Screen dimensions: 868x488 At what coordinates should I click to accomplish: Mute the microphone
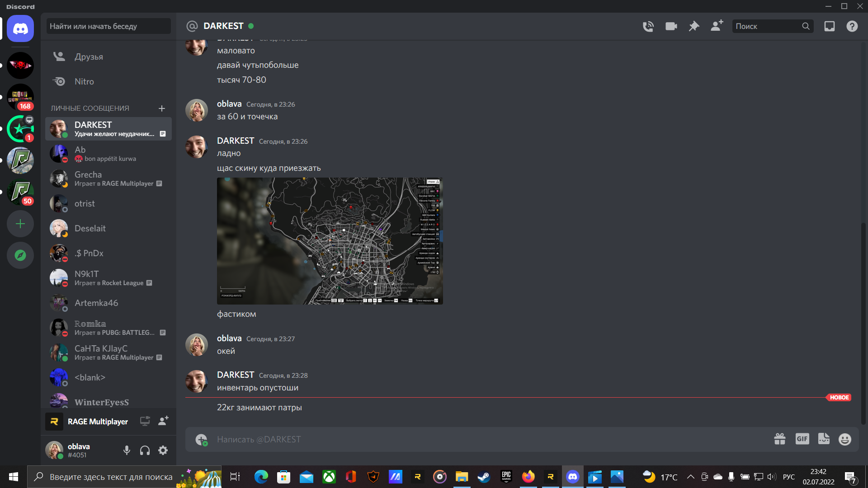[127, 450]
